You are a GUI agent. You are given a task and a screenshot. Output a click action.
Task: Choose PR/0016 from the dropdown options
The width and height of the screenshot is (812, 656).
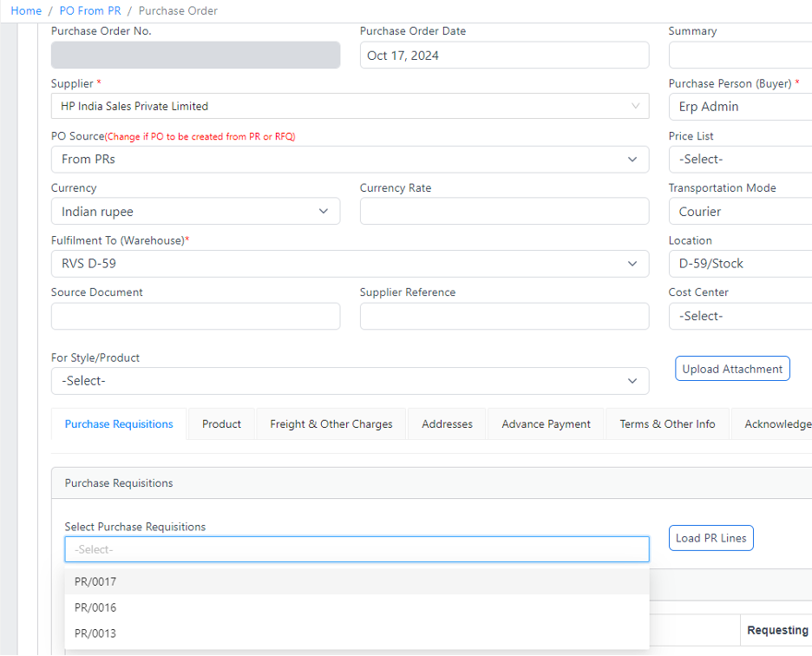(x=95, y=607)
